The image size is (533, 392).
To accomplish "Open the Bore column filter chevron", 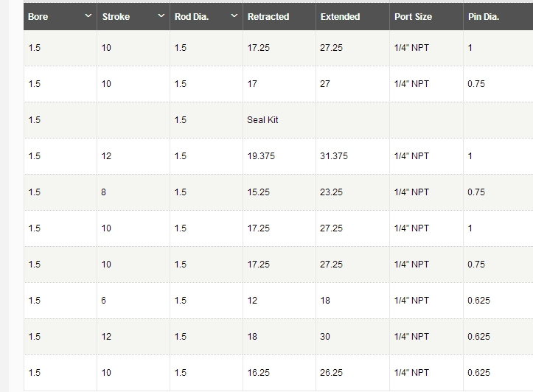I will (88, 15).
